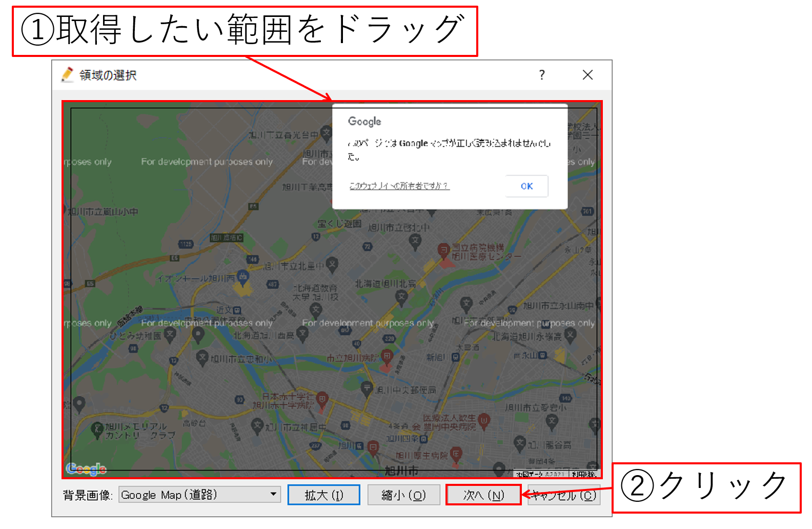Select the 旭川厚生病院 hospital map pin
This screenshot has height=529, width=812.
[456, 454]
